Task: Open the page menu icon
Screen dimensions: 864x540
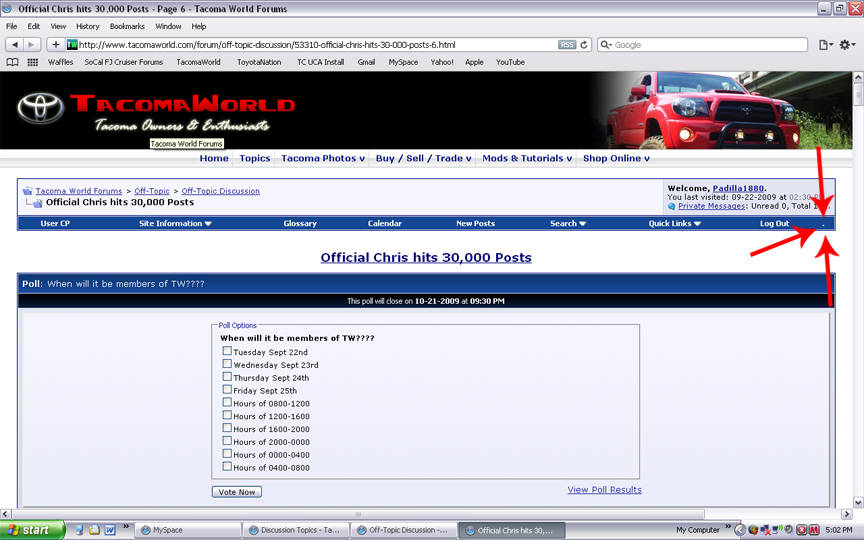Action: (825, 45)
